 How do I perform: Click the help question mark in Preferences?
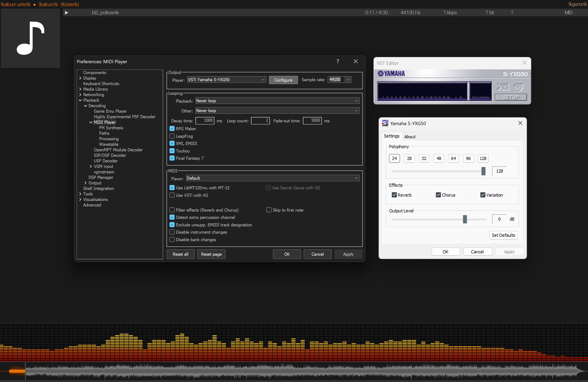tap(337, 61)
